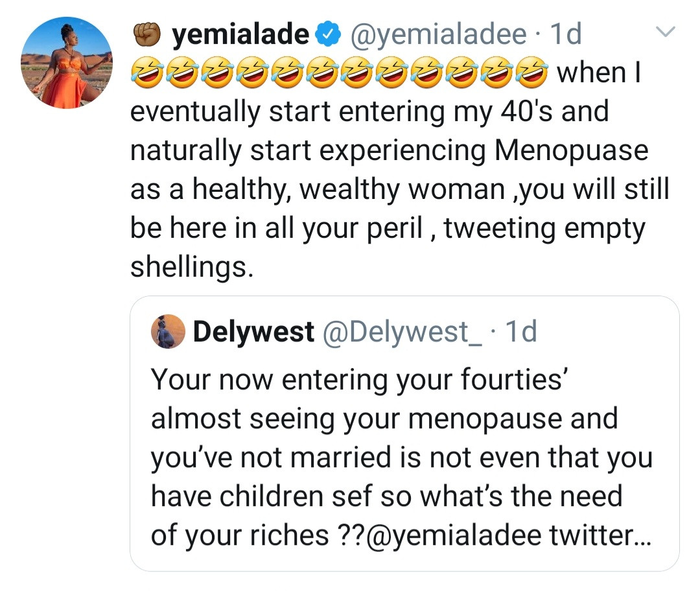Click the raised fist emoji
The image size is (700, 591).
click(147, 34)
